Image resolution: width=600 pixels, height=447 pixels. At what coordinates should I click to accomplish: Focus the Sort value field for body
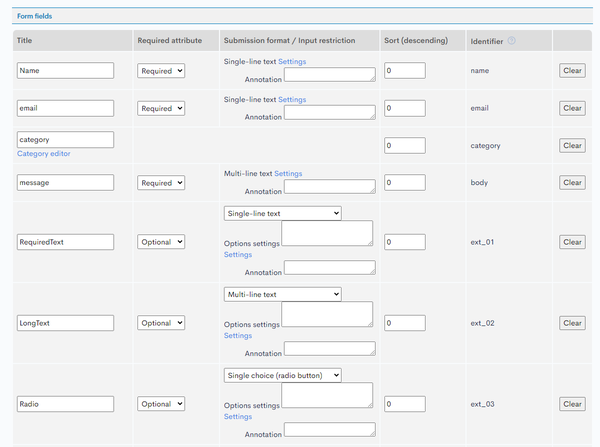tap(405, 183)
